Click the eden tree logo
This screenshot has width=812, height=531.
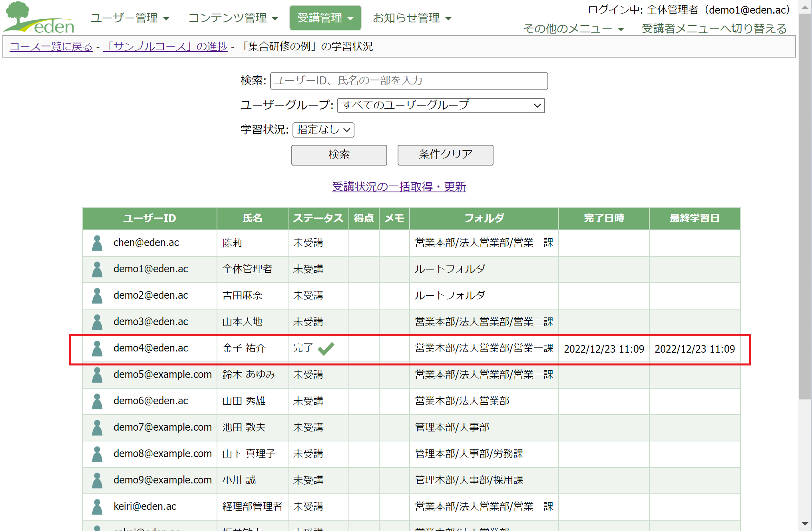(39, 18)
